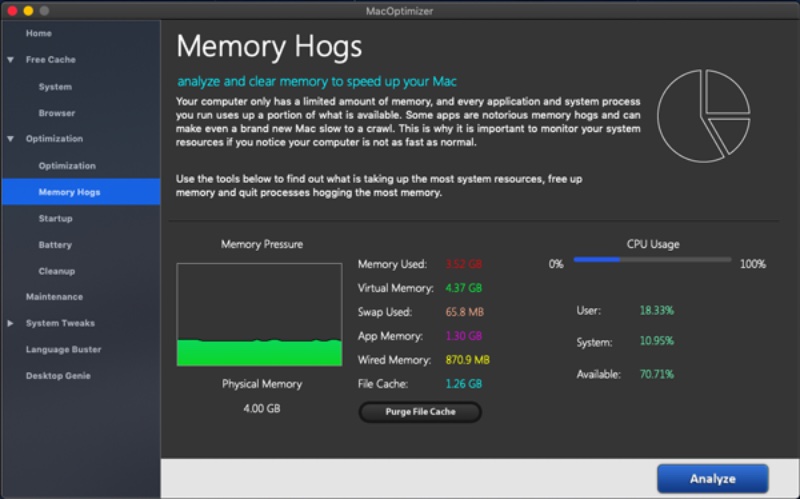
Task: Open Language Buster
Action: click(63, 350)
